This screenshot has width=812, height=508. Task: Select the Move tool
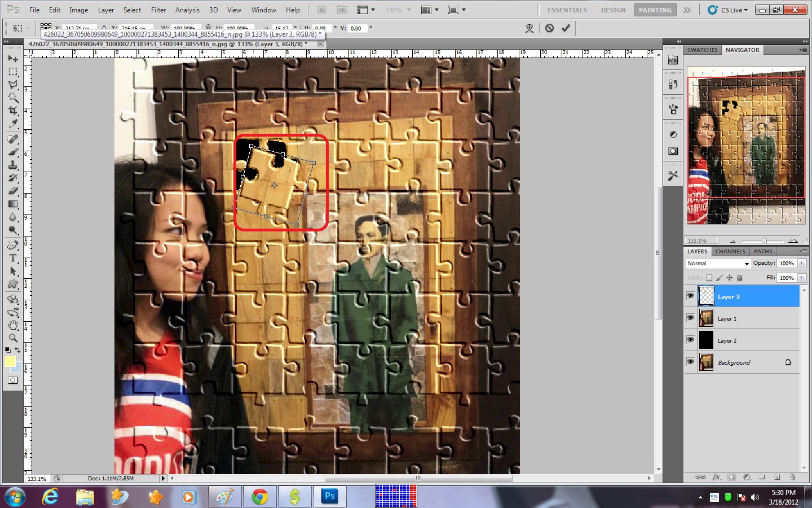[x=13, y=58]
